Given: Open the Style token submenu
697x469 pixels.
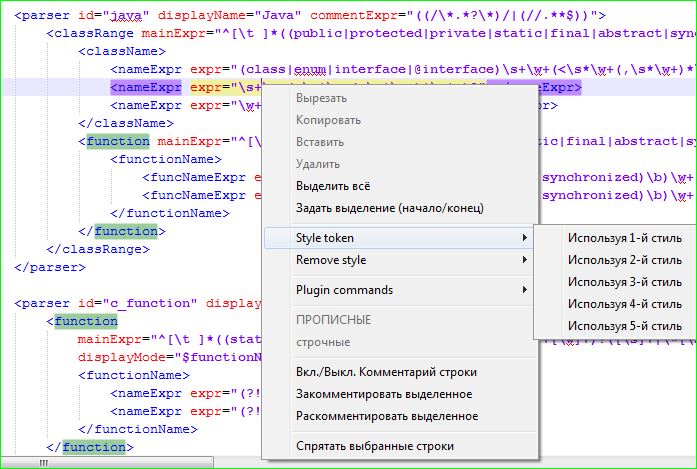Looking at the screenshot, I should [400, 238].
